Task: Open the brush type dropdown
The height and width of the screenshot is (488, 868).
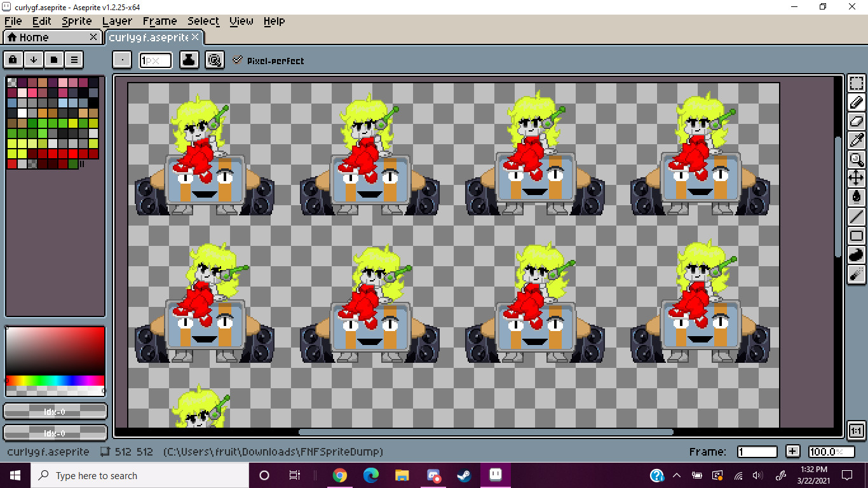Action: click(122, 59)
